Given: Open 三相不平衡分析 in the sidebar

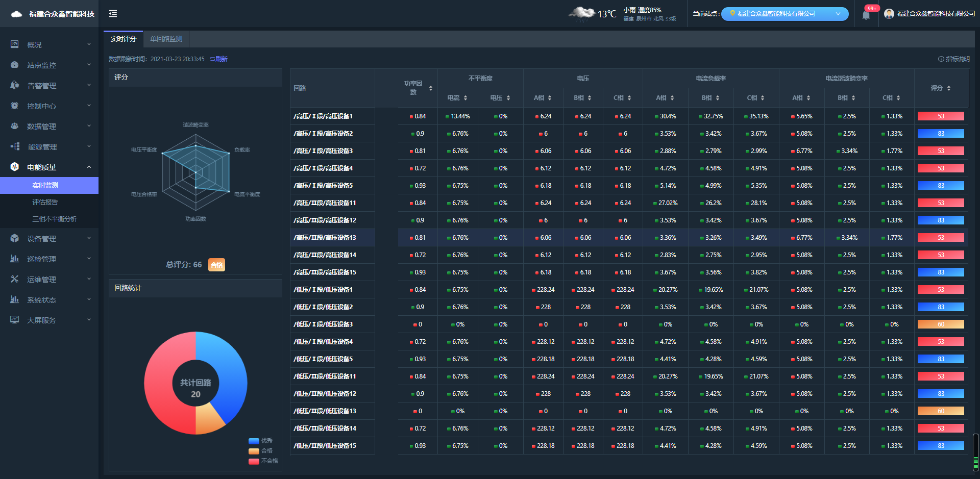Looking at the screenshot, I should click(x=55, y=219).
